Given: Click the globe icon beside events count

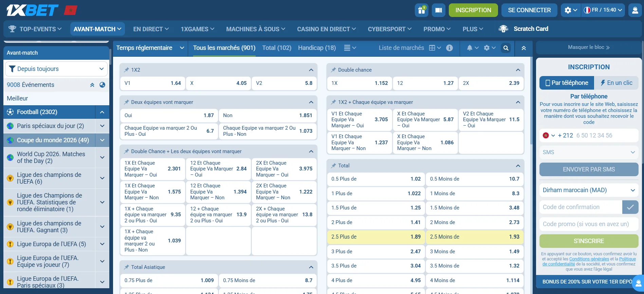Looking at the screenshot, I should point(102,85).
